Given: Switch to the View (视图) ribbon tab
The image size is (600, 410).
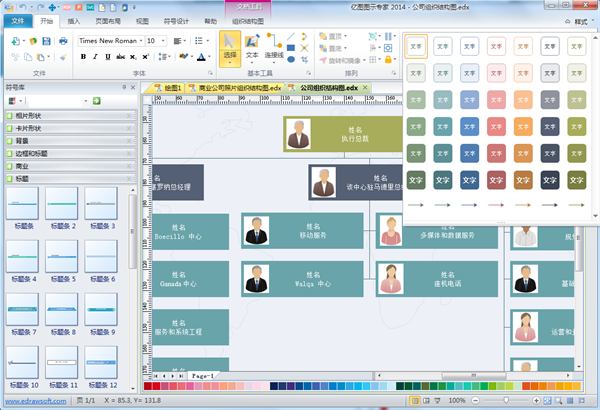Looking at the screenshot, I should tap(142, 21).
